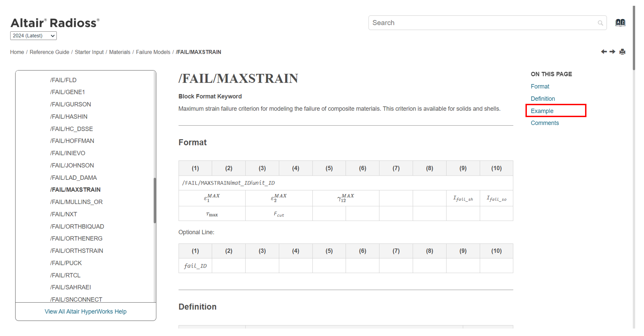
Task: Click View All Altair HyperWorks Help
Action: pyautogui.click(x=85, y=311)
